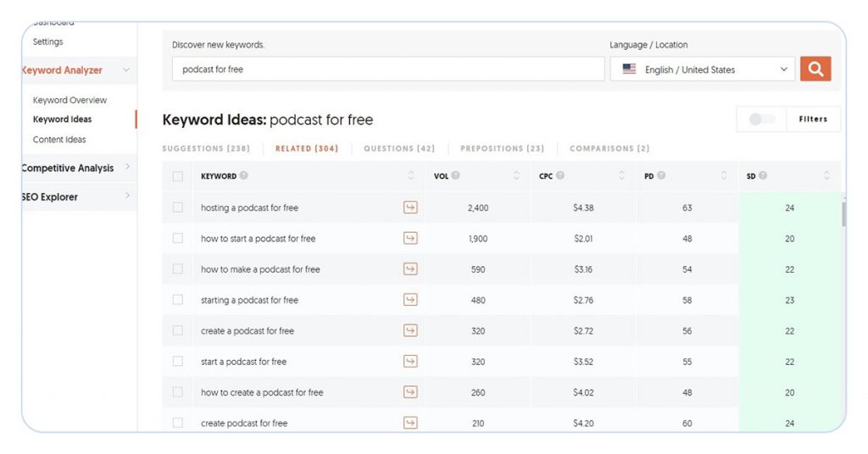Open arrow icon for 'start a podcast for free'
The image size is (868, 454).
click(x=410, y=361)
